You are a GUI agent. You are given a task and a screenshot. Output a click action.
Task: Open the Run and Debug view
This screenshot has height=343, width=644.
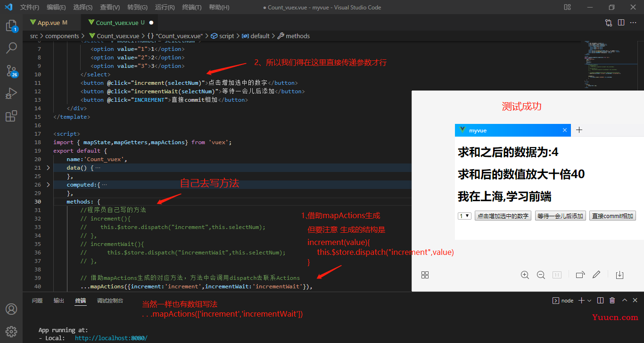(11, 93)
